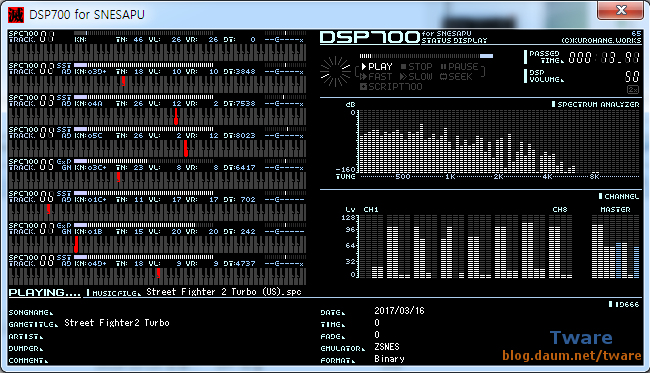Select the SPC700 Track 03 label
Viewport: 650px width, 373px height.
[32, 100]
